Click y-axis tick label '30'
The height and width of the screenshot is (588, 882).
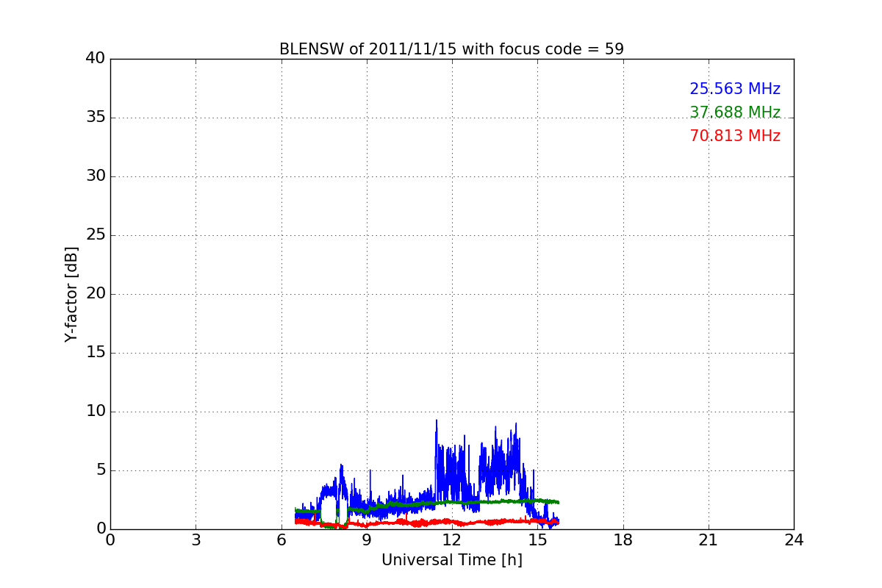pyautogui.click(x=96, y=176)
